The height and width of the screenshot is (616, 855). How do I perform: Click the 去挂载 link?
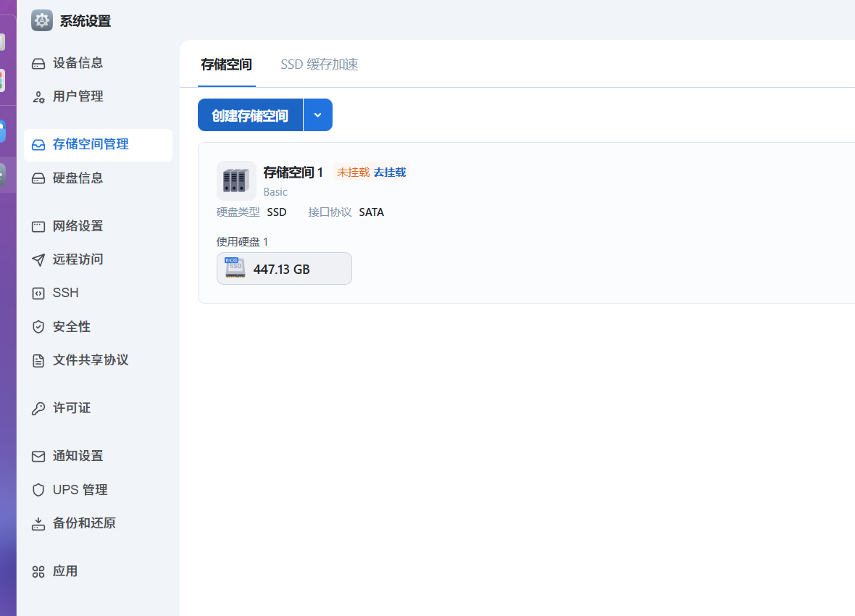(390, 172)
